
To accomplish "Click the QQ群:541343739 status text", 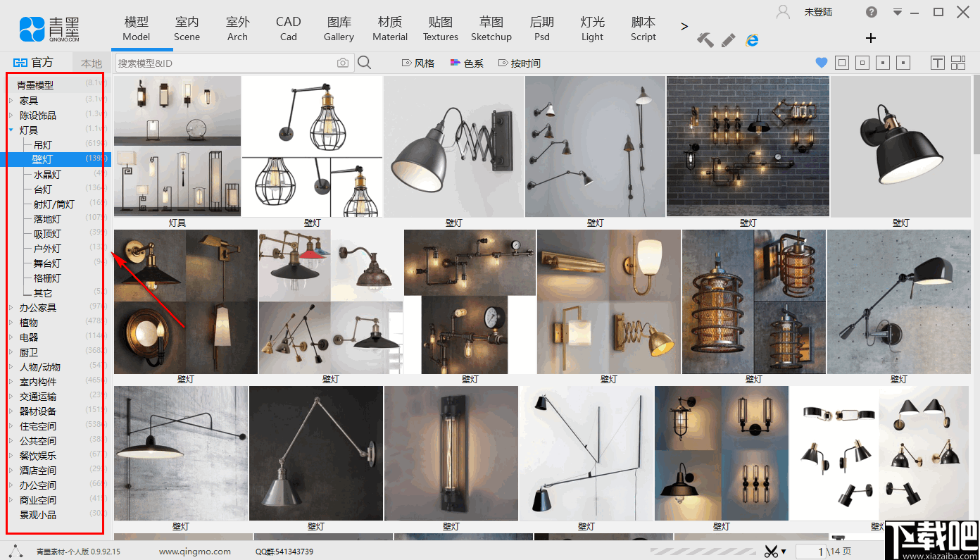I will [284, 552].
